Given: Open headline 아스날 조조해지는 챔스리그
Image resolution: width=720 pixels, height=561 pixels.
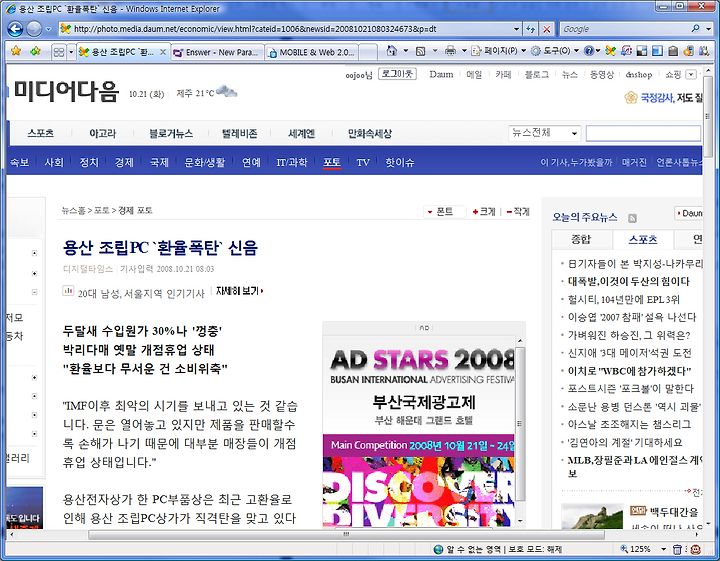Looking at the screenshot, I should pos(629,424).
